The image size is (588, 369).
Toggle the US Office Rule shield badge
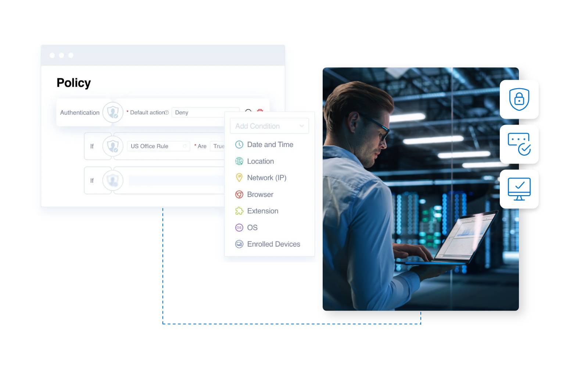click(x=112, y=146)
